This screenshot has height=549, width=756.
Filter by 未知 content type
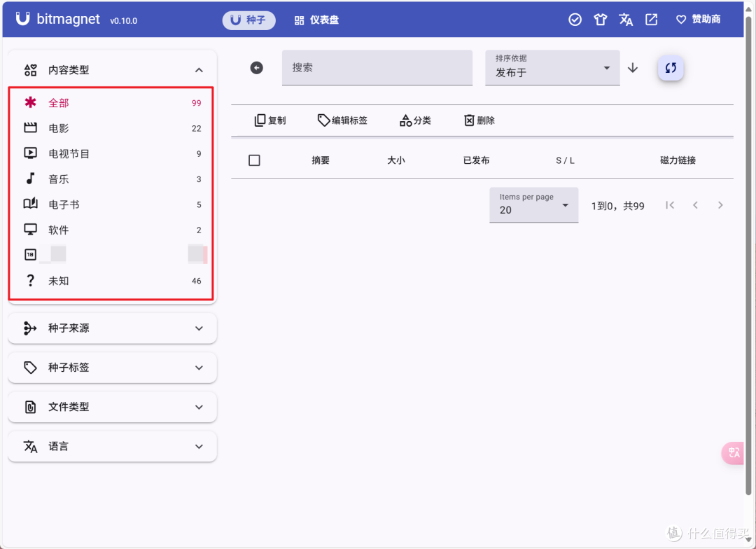pyautogui.click(x=112, y=281)
